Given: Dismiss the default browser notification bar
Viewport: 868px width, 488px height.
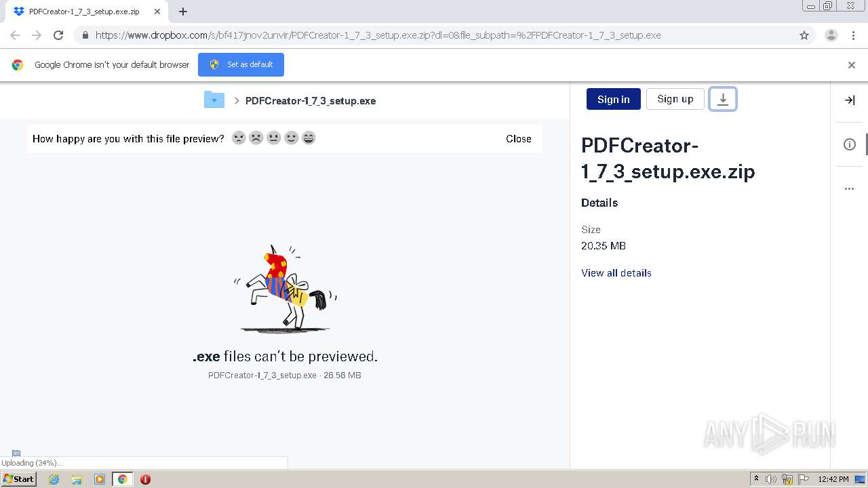Looking at the screenshot, I should pyautogui.click(x=852, y=65).
